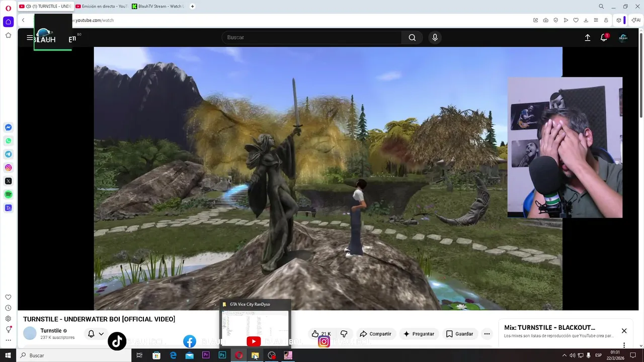Click Guardar save button
Viewport: 644px width, 362px height.
[x=459, y=334]
